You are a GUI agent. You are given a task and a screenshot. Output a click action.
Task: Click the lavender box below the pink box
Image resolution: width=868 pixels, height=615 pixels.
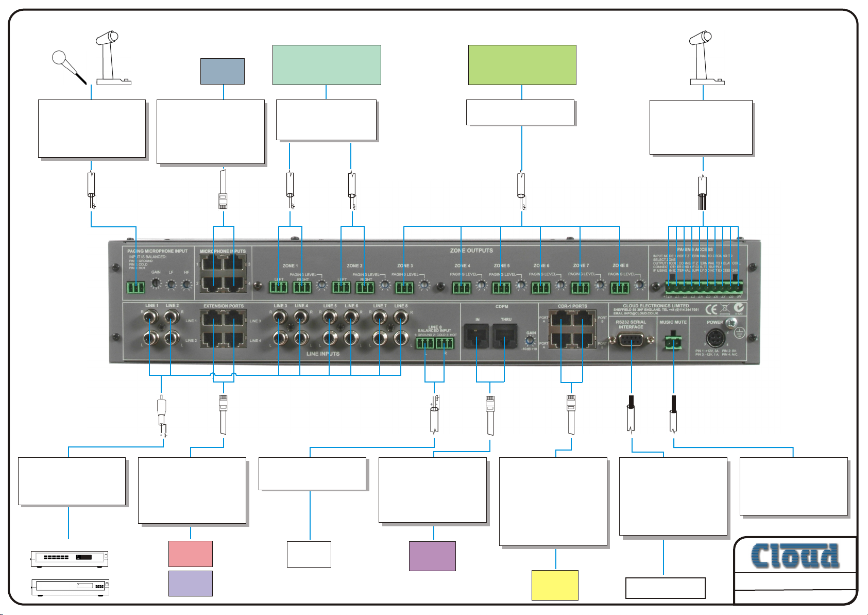(x=191, y=584)
